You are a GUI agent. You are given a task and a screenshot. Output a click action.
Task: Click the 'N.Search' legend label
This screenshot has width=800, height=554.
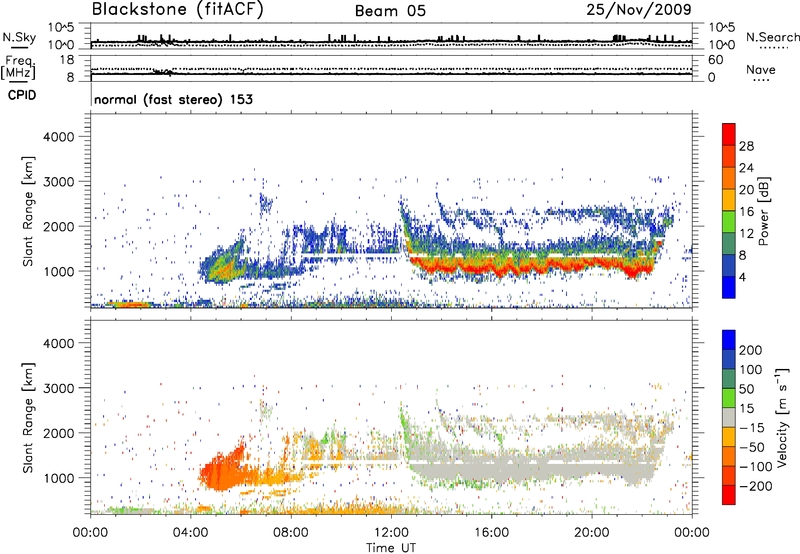[772, 37]
